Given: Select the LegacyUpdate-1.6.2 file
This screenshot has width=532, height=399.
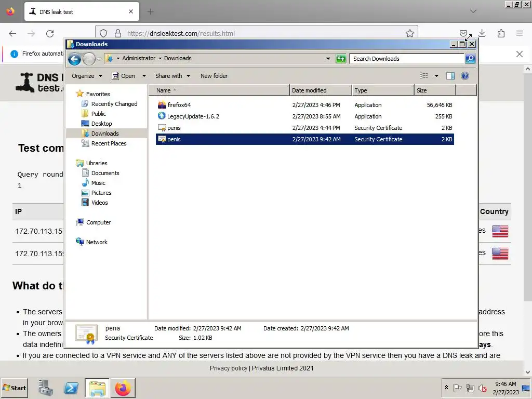Looking at the screenshot, I should tap(304, 116).
